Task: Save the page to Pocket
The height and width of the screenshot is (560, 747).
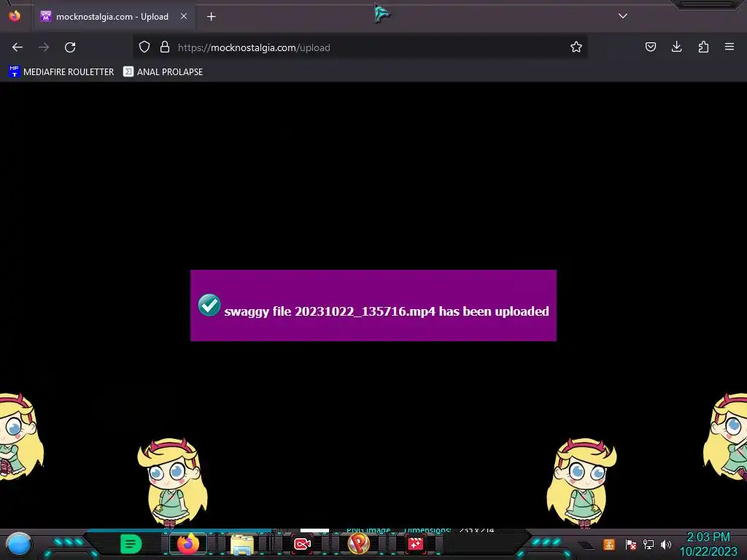Action: tap(650, 47)
